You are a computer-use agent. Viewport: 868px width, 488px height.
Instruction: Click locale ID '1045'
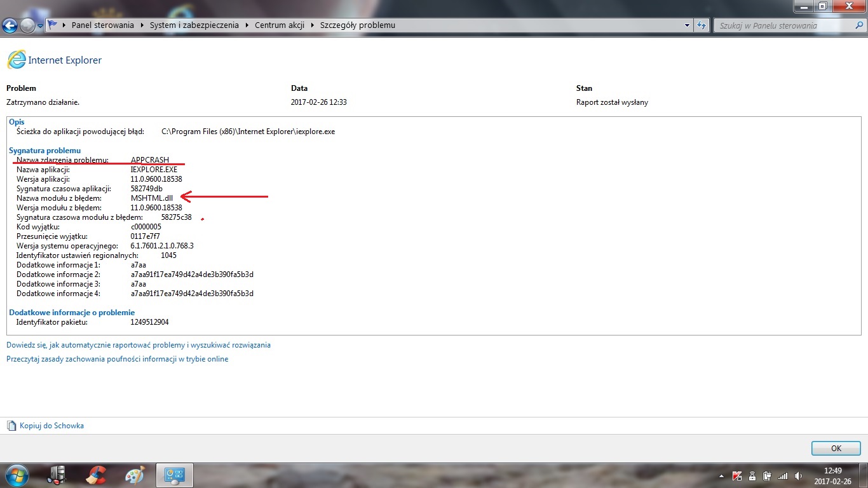point(169,255)
